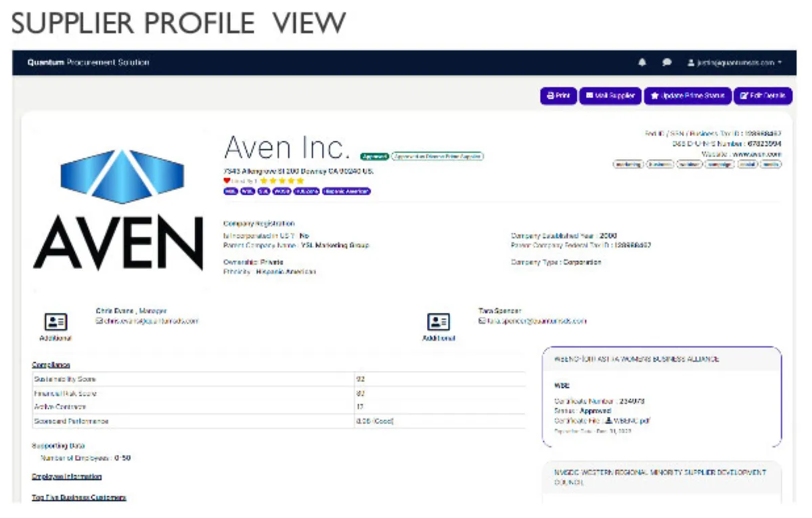Screen dimensions: 812x518
Task: Open the Top Five Business Customers link
Action: (x=79, y=498)
